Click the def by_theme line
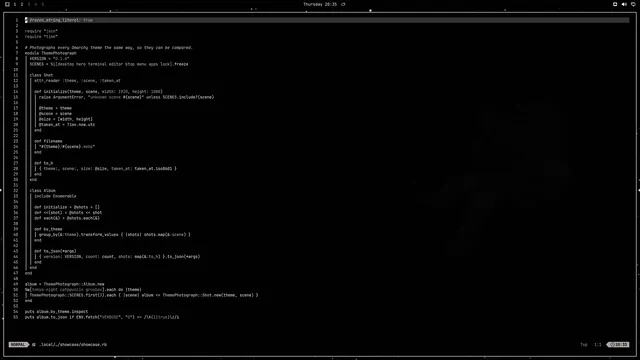This screenshot has width=640, height=360. tap(48, 229)
